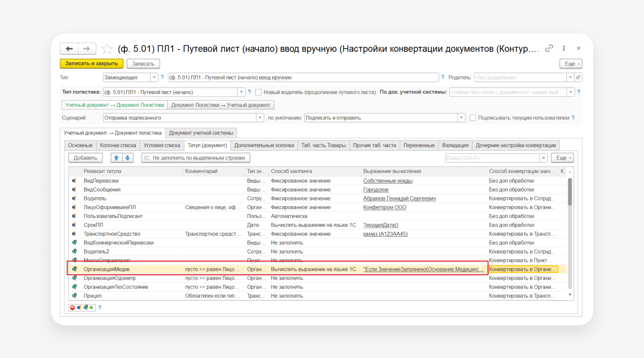Click the Добавить button

86,158
